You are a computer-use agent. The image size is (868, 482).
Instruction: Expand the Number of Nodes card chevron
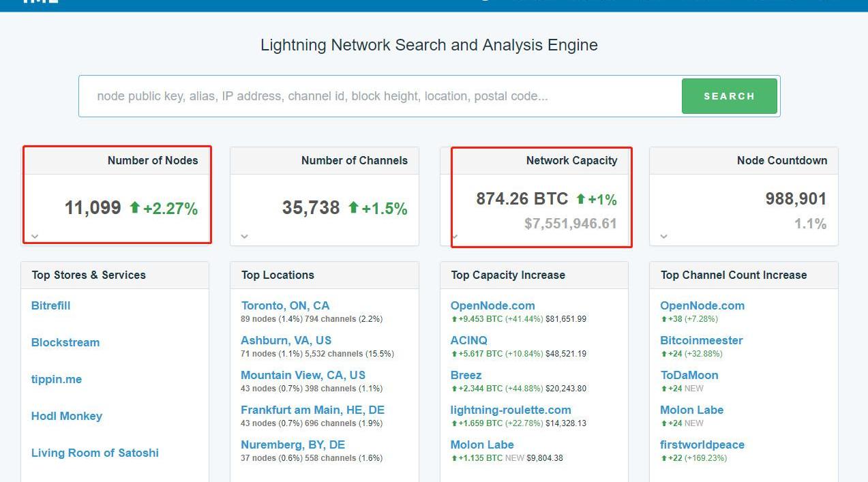tap(35, 237)
